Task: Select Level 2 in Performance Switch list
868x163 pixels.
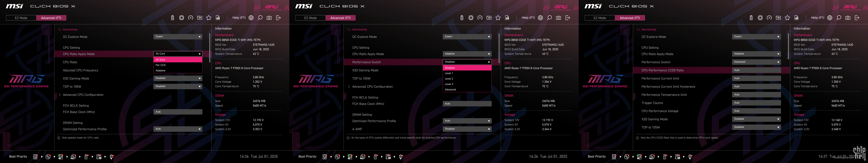Action: 467,79
